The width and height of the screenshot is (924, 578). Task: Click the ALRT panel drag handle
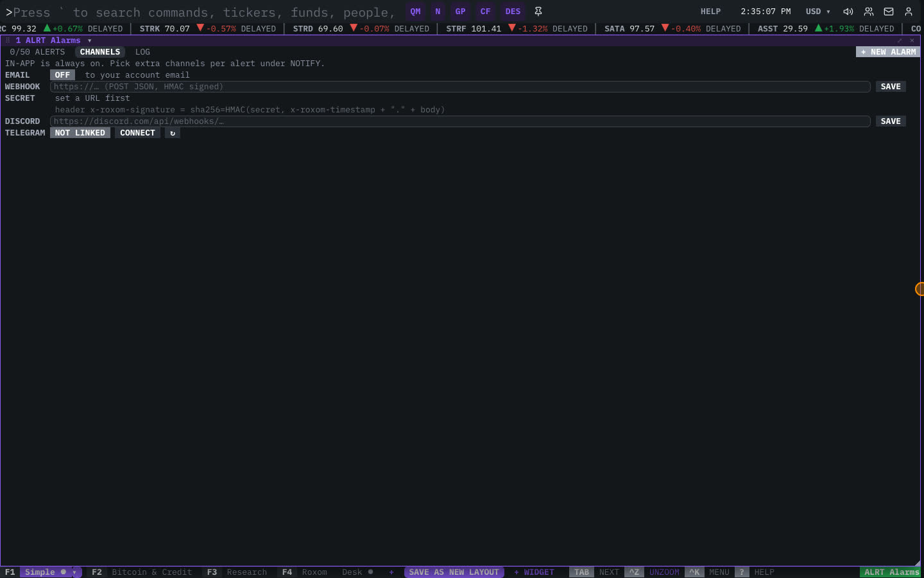tap(8, 40)
